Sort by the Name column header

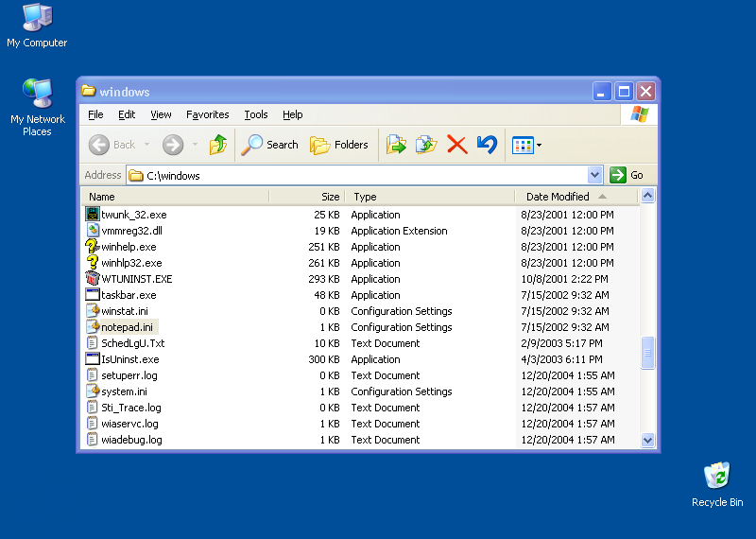[x=175, y=197]
